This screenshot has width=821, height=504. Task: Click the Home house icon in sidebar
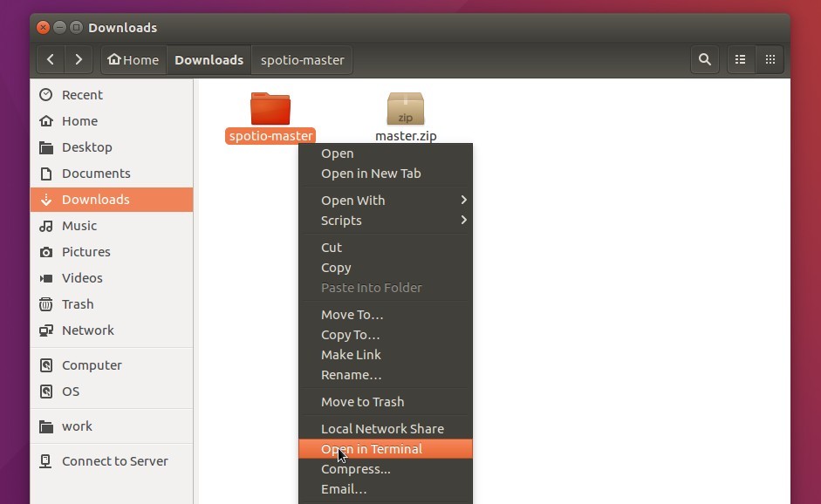[46, 121]
